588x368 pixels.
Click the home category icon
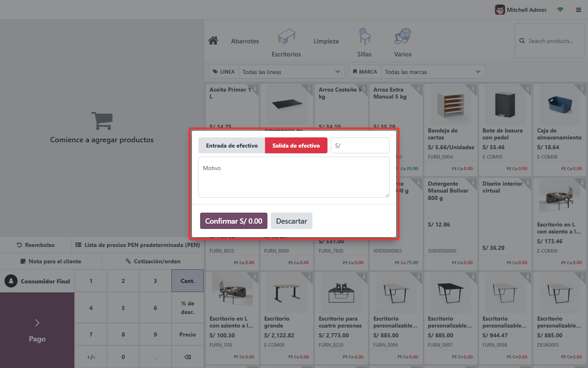coord(213,41)
